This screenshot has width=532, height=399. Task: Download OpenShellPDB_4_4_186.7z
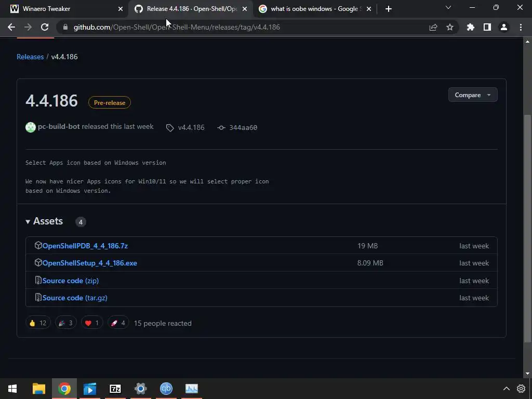(x=85, y=246)
